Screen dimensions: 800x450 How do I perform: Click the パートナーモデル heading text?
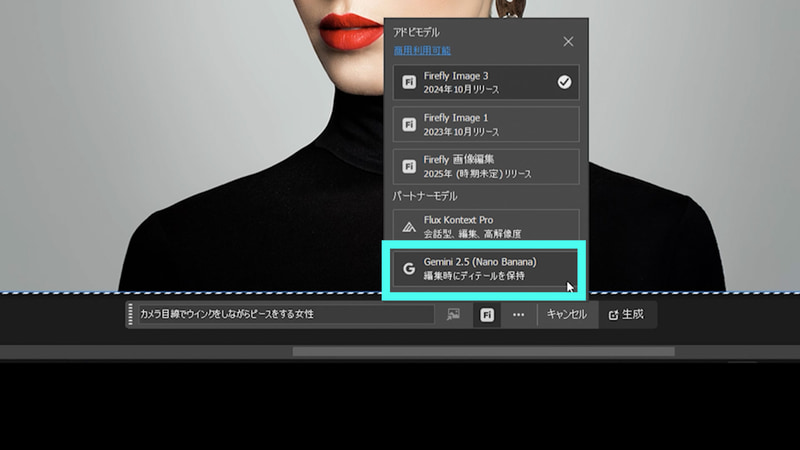tap(424, 196)
